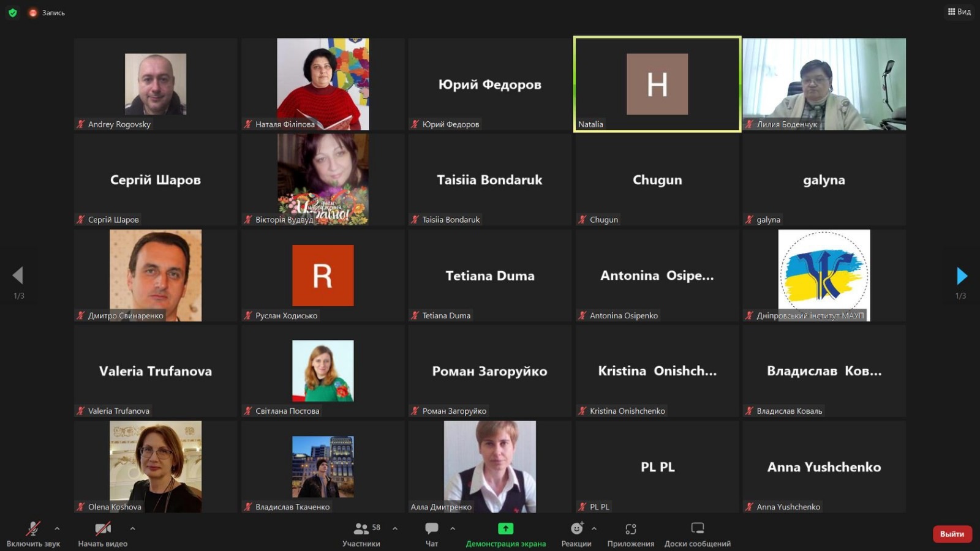This screenshot has height=551, width=980.
Task: Go to previous gallery page arrow
Action: (x=18, y=276)
